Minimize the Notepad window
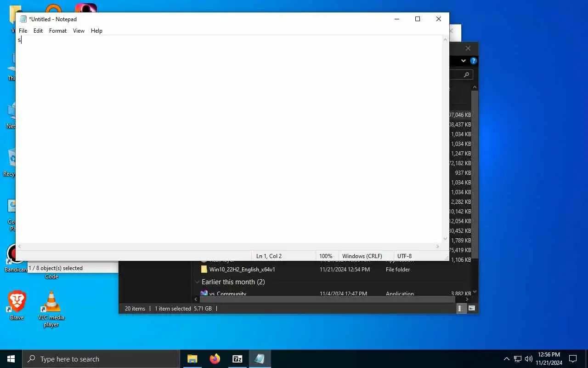Image resolution: width=588 pixels, height=368 pixels. [397, 19]
